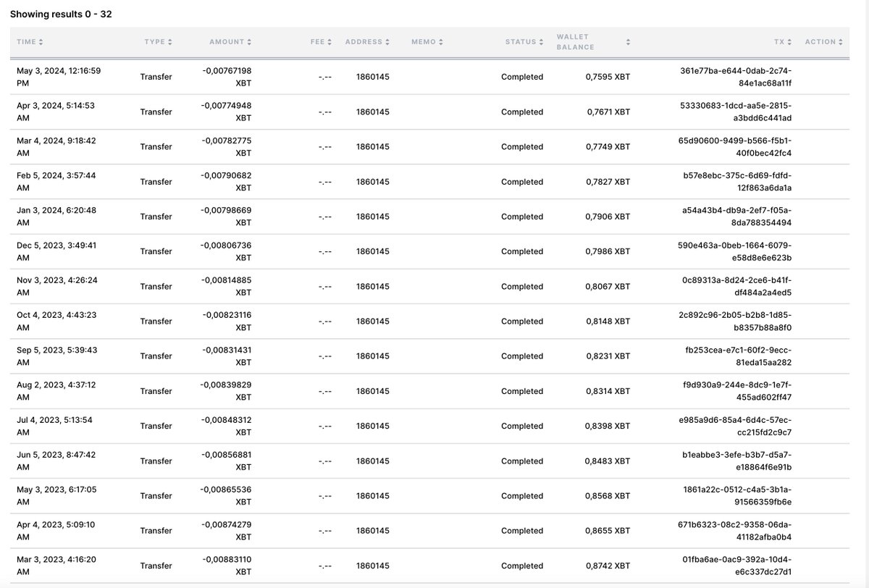Viewport: 869px width, 588px height.
Task: Select amount -0,00774948 XBT
Action: 227,112
